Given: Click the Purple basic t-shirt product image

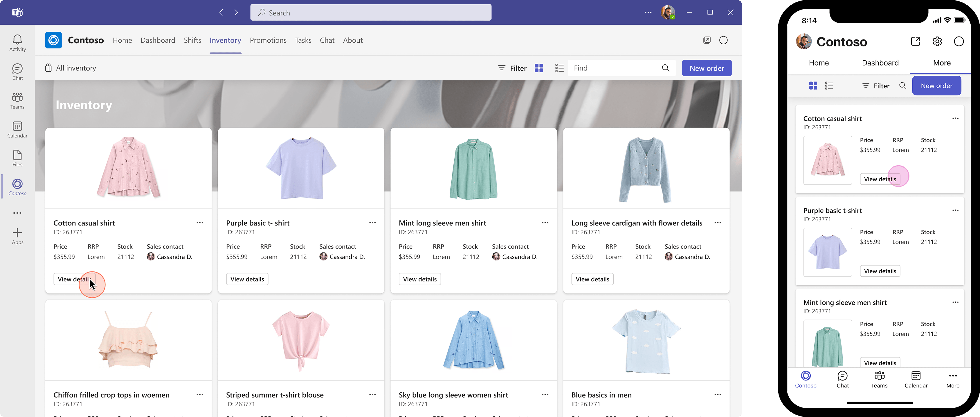Looking at the screenshot, I should (x=301, y=168).
